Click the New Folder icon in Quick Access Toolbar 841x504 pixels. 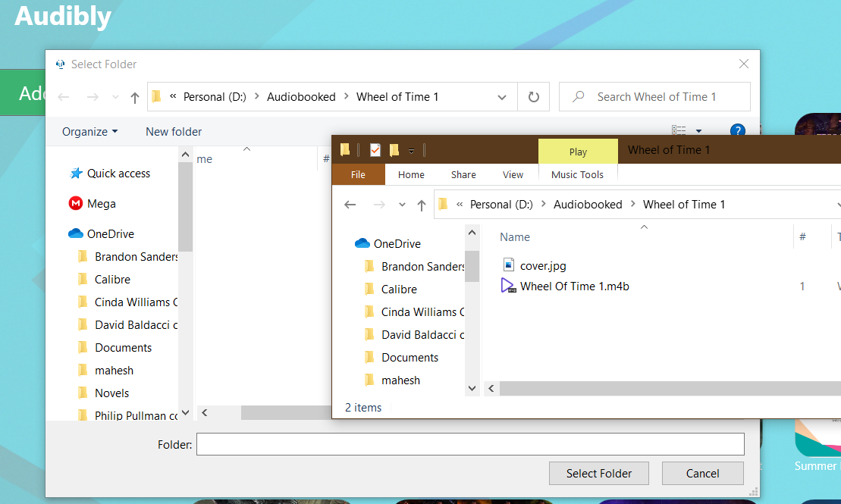point(394,149)
